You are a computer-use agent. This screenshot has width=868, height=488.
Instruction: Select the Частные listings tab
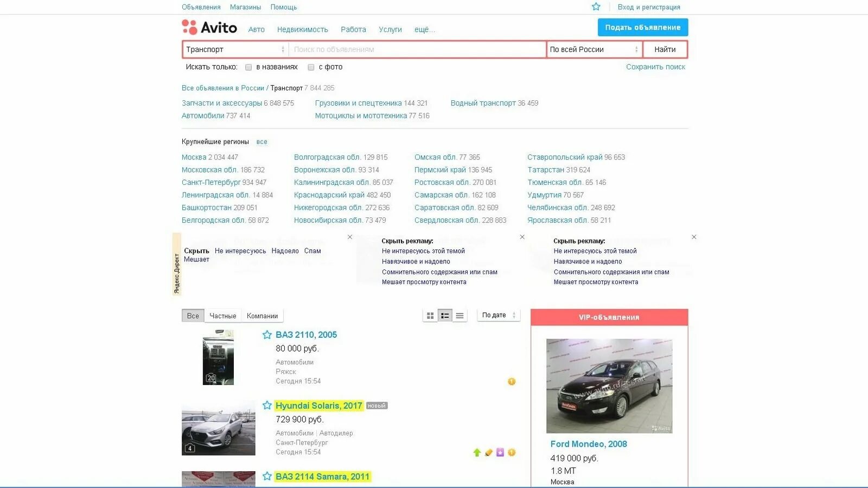click(223, 316)
